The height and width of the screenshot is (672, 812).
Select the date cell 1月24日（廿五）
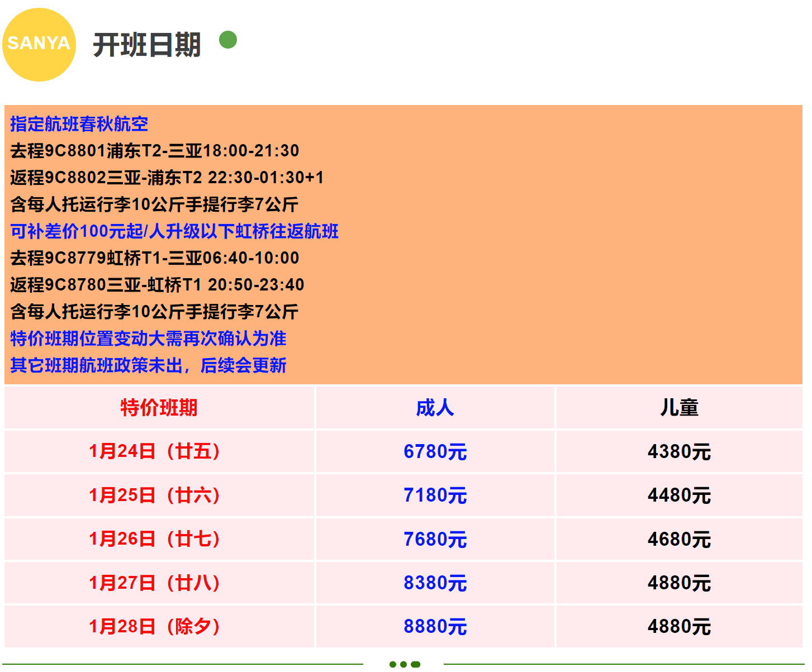(x=159, y=451)
